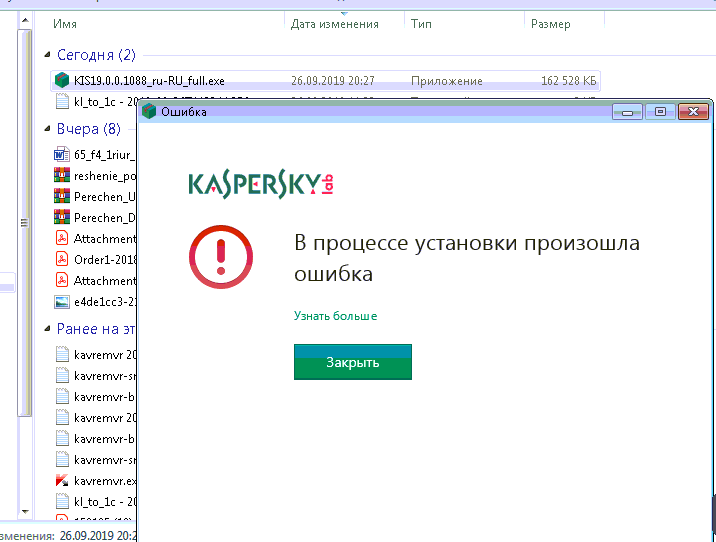Collapse the Вчера (8) group

click(47, 129)
